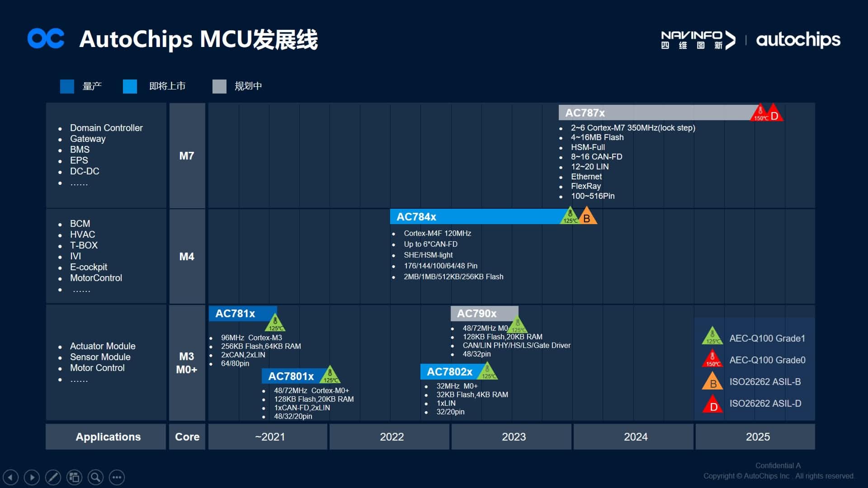Image resolution: width=868 pixels, height=488 pixels.
Task: Click the Applications column header
Action: tap(108, 437)
